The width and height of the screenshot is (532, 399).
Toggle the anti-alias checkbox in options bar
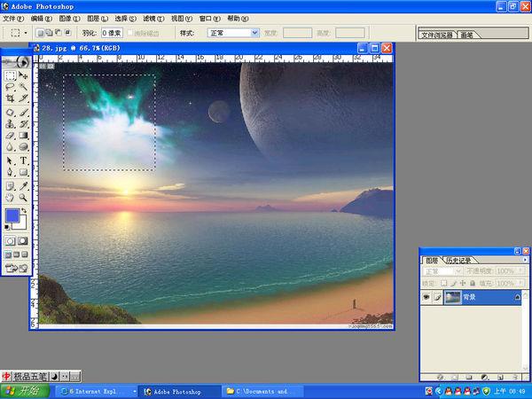[x=130, y=33]
